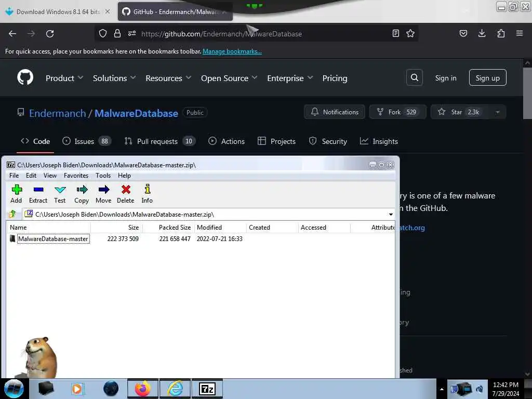The height and width of the screenshot is (399, 532).
Task: Open the Insights tab
Action: [379, 141]
